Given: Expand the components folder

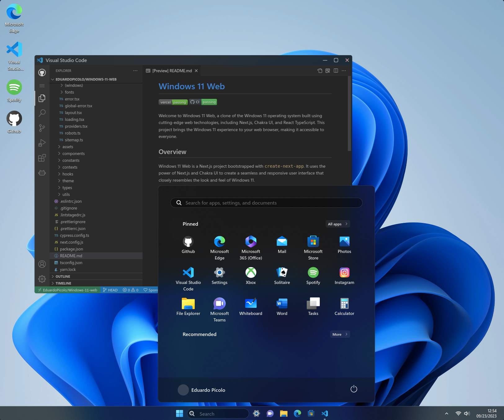Looking at the screenshot, I should pos(74,153).
